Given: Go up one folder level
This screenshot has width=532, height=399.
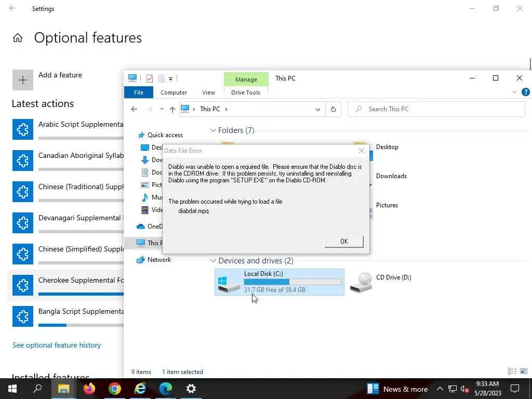Looking at the screenshot, I should coord(172,109).
